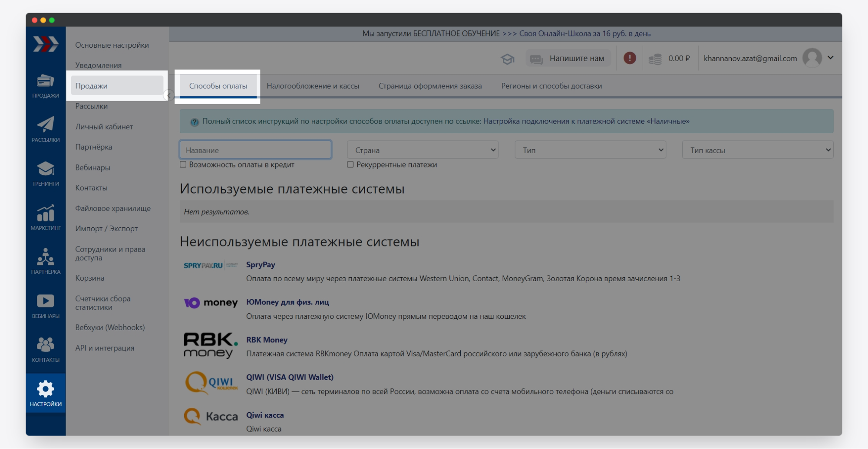The width and height of the screenshot is (868, 449).
Task: Open the Вебинары play icon
Action: pos(45,301)
